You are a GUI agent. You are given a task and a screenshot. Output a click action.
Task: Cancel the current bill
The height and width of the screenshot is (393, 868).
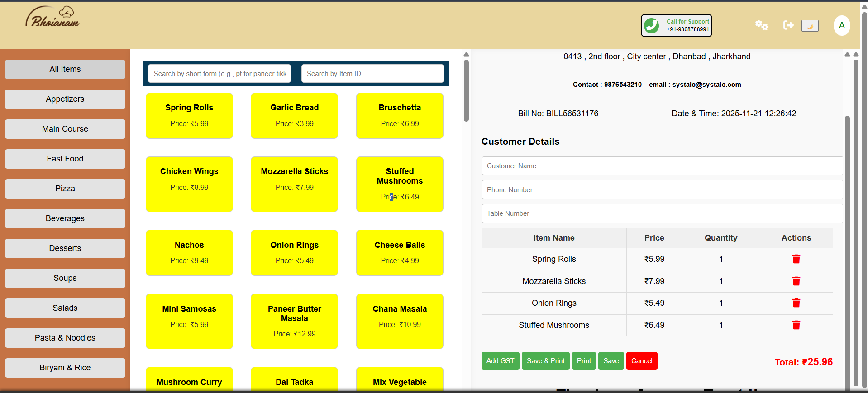click(x=641, y=361)
